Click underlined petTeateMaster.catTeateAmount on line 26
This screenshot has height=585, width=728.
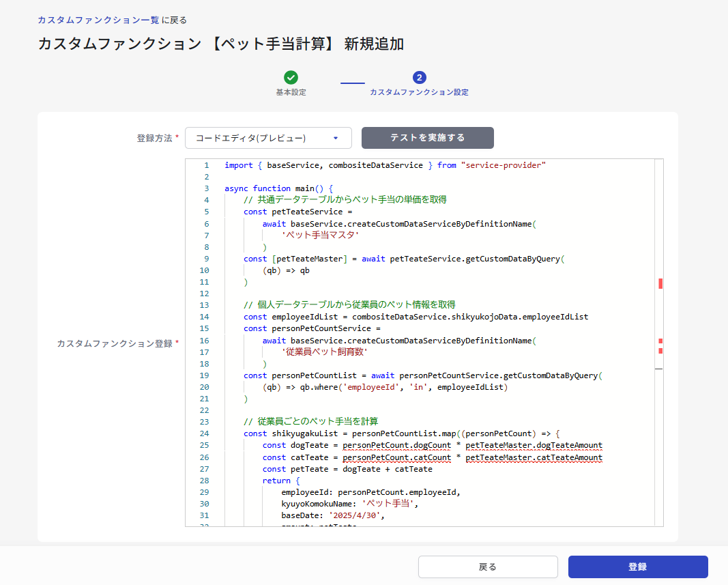pos(534,457)
